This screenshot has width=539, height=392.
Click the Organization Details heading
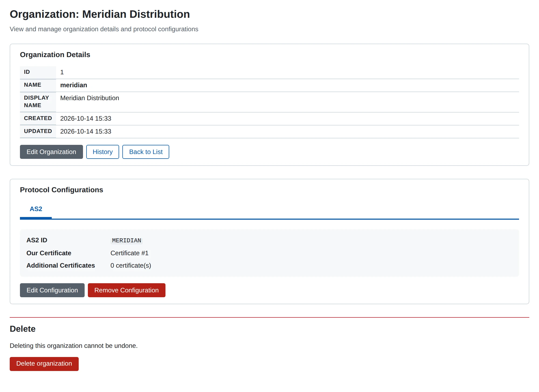pos(55,55)
